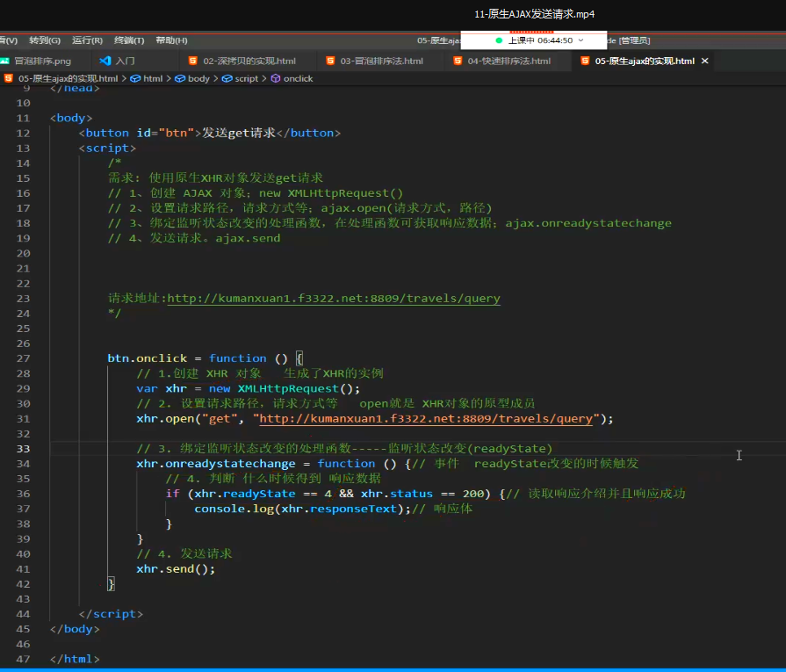The width and height of the screenshot is (786, 672).
Task: Switch to the 04-快速排序法.html tab
Action: tap(508, 61)
